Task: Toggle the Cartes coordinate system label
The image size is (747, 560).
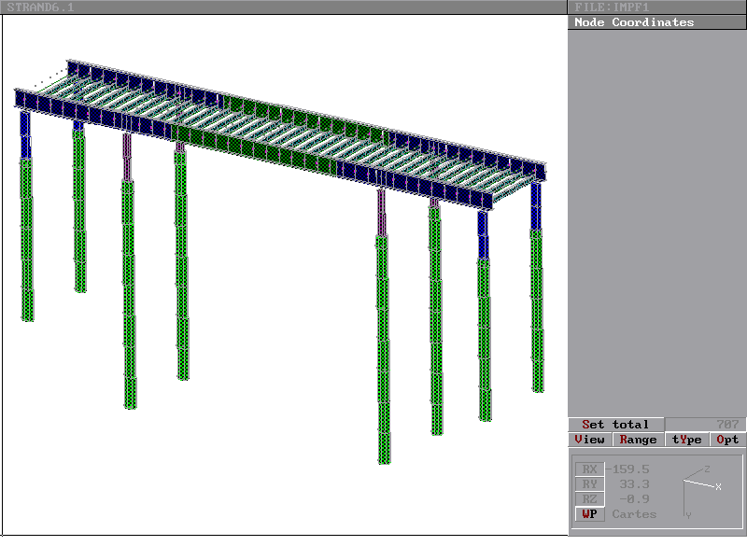Action: click(x=634, y=514)
